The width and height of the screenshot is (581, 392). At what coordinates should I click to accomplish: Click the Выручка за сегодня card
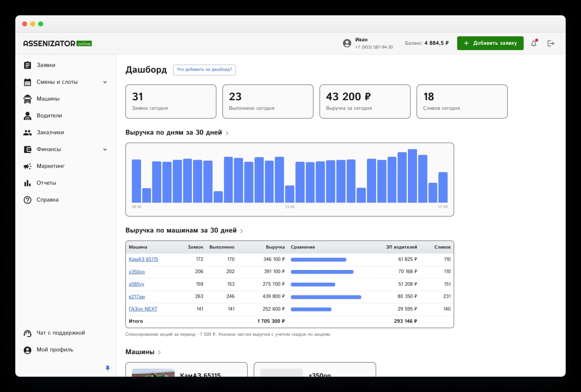pos(365,101)
